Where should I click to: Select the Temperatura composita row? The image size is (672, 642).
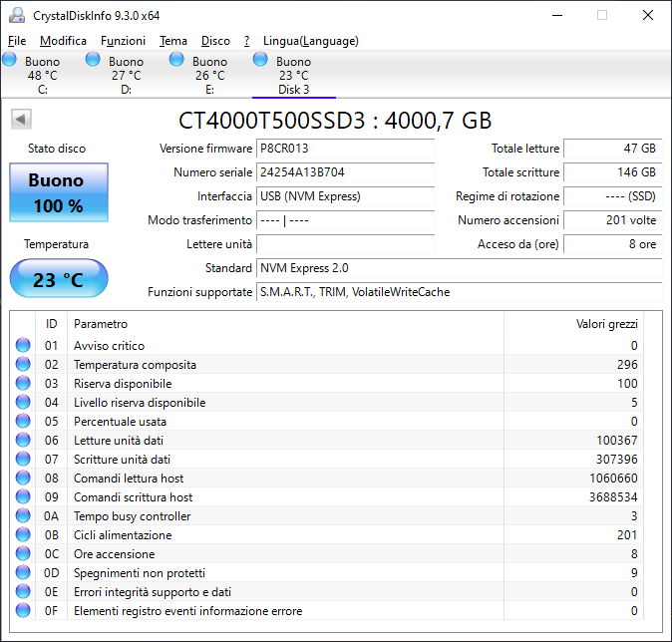[327, 364]
